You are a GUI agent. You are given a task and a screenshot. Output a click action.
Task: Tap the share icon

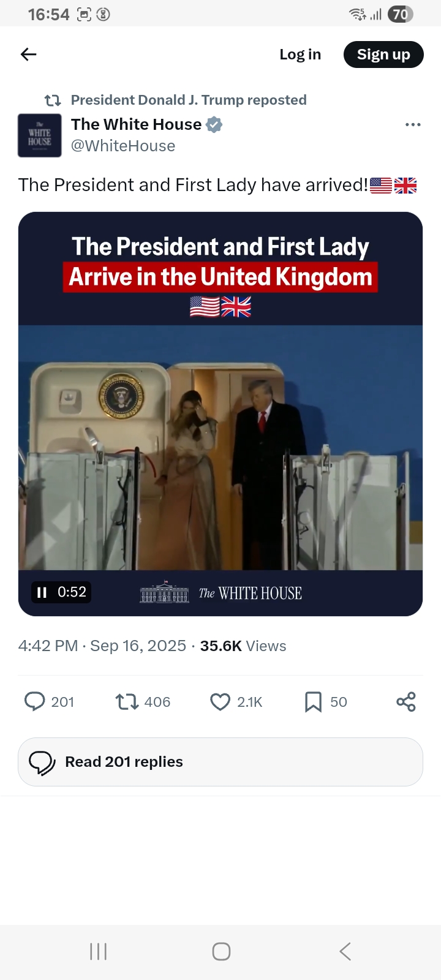pos(405,701)
